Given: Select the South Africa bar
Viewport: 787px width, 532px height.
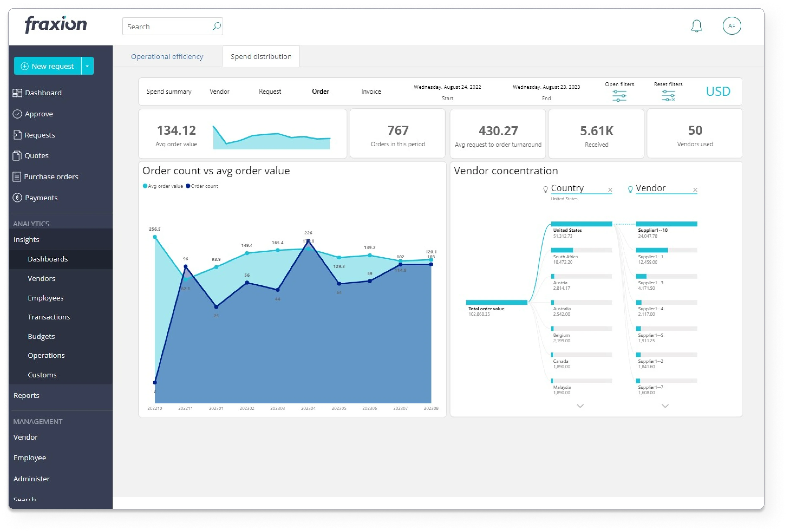Looking at the screenshot, I should [x=581, y=250].
